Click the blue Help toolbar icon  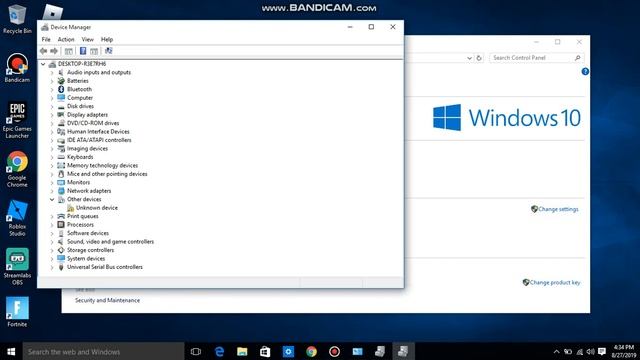tap(83, 51)
